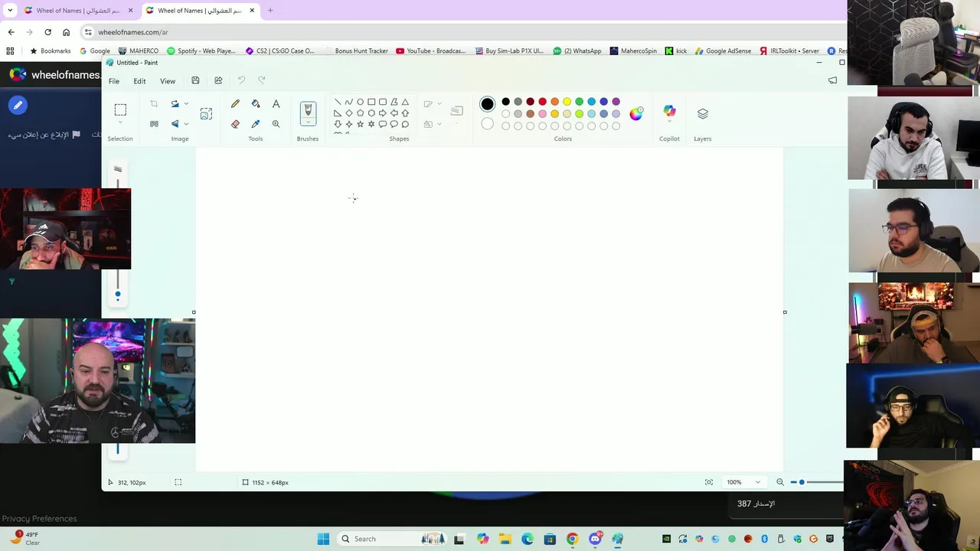Image resolution: width=980 pixels, height=551 pixels.
Task: Choose the five-point Star shape
Action: [x=360, y=124]
